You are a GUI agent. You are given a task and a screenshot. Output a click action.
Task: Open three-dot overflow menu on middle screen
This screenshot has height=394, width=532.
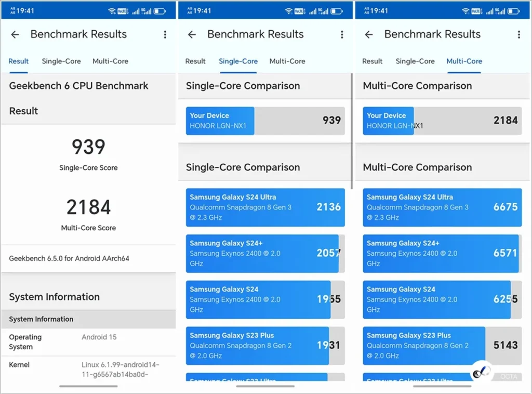(342, 34)
